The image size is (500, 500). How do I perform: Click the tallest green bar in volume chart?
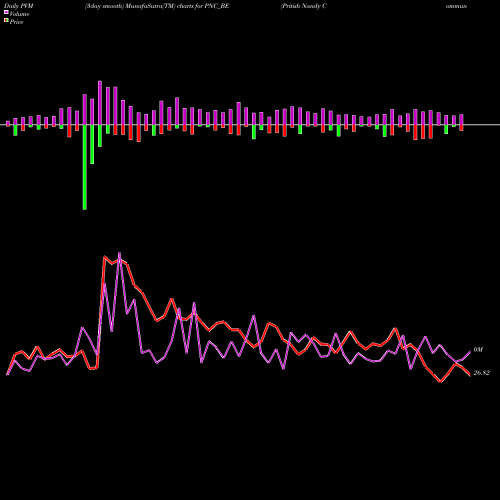(85, 167)
